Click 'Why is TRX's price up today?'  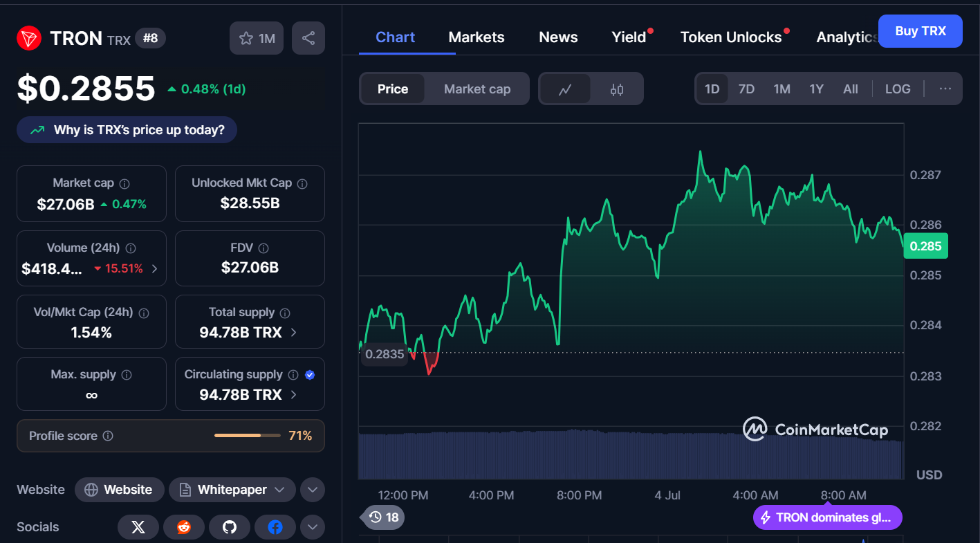coord(127,130)
